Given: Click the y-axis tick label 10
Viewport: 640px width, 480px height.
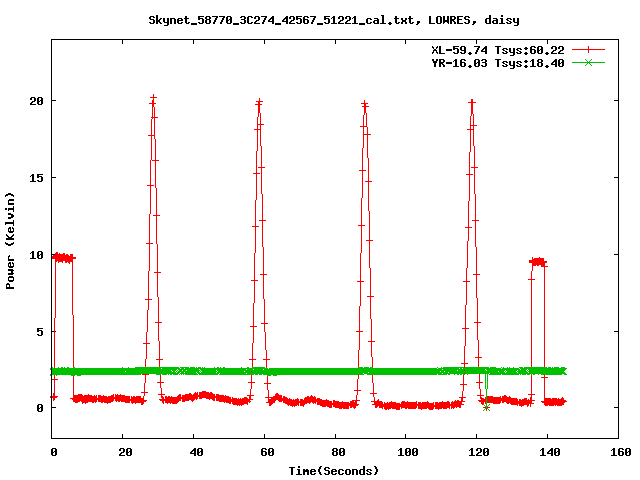Looking at the screenshot, I should [37, 255].
